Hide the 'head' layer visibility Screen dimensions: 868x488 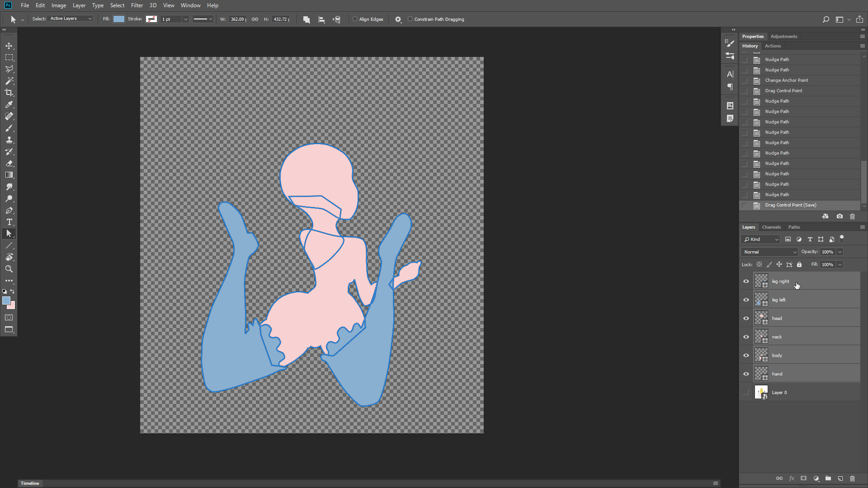point(746,318)
